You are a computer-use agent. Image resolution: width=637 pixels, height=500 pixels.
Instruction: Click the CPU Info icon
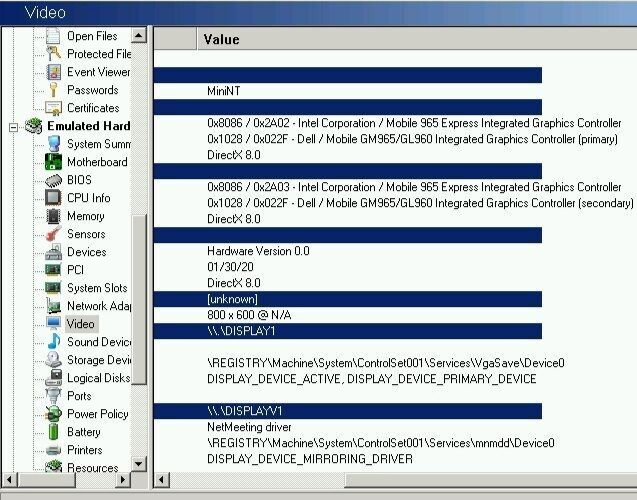point(53,198)
